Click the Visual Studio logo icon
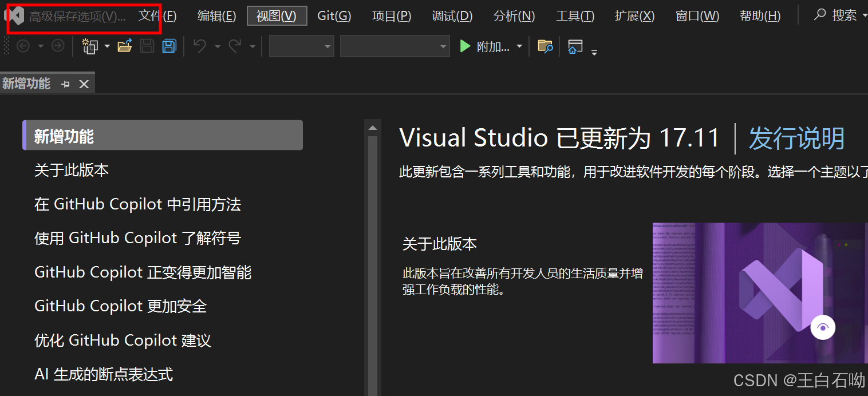Image resolution: width=868 pixels, height=396 pixels. click(15, 16)
